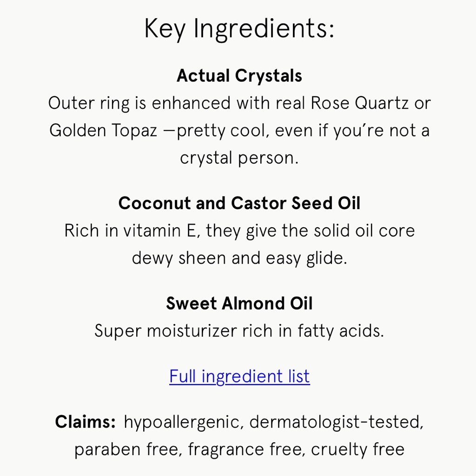
Task: Select the Actual Crystals subheading
Action: tap(239, 76)
